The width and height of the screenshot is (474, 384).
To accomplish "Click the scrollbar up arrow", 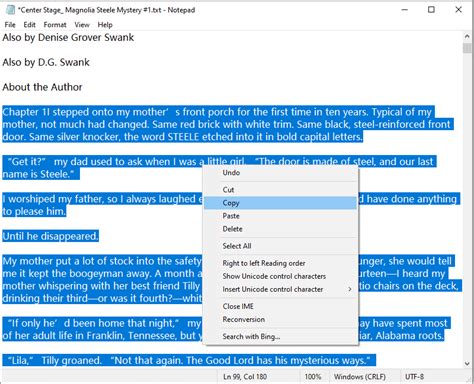I will [x=467, y=36].
